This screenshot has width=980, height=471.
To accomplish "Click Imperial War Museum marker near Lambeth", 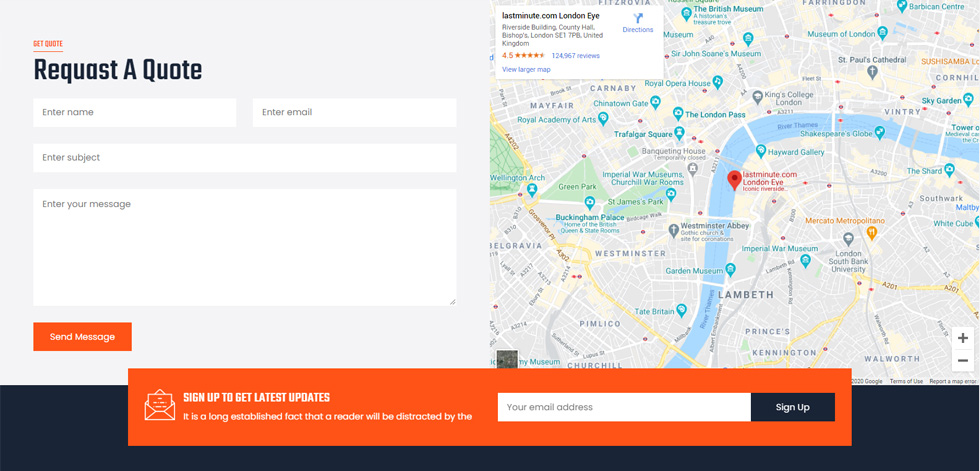I will click(805, 261).
